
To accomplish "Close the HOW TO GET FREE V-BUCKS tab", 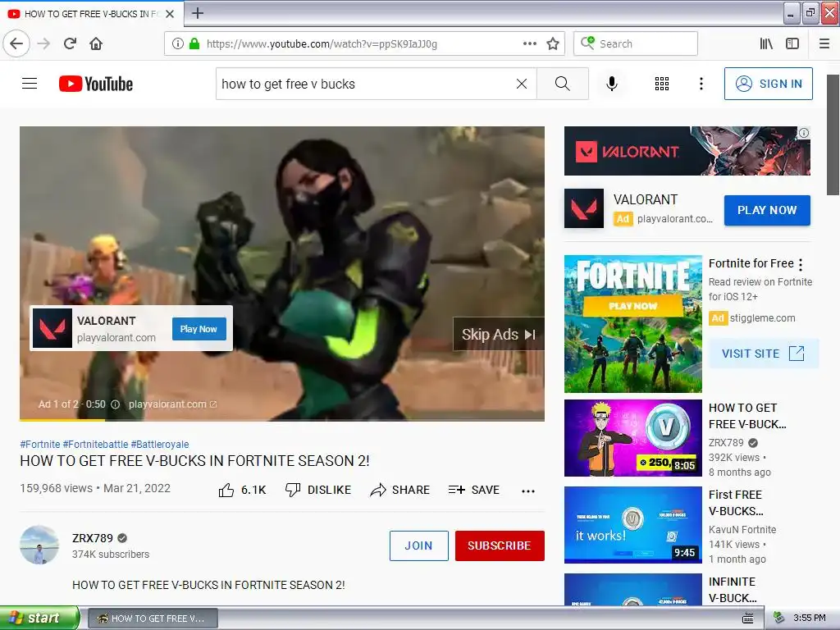I will (x=170, y=14).
